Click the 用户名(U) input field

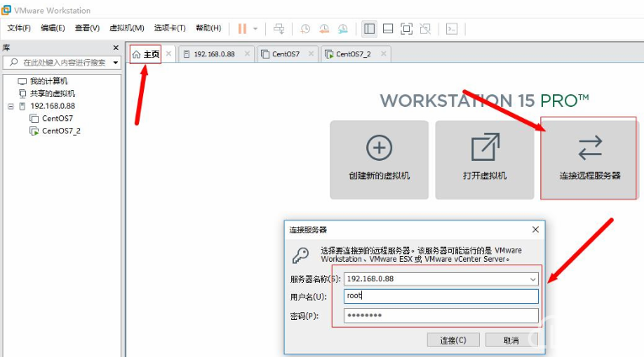click(441, 296)
